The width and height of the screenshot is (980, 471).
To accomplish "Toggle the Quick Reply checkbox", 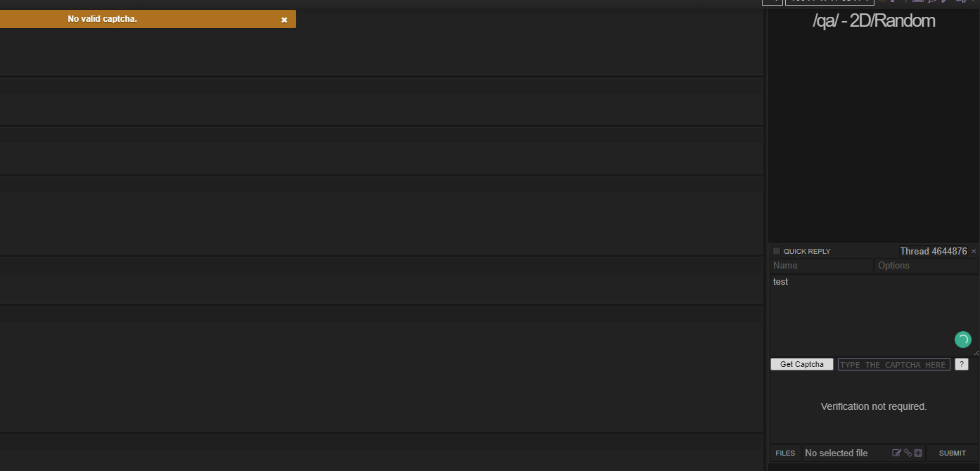I will [777, 251].
